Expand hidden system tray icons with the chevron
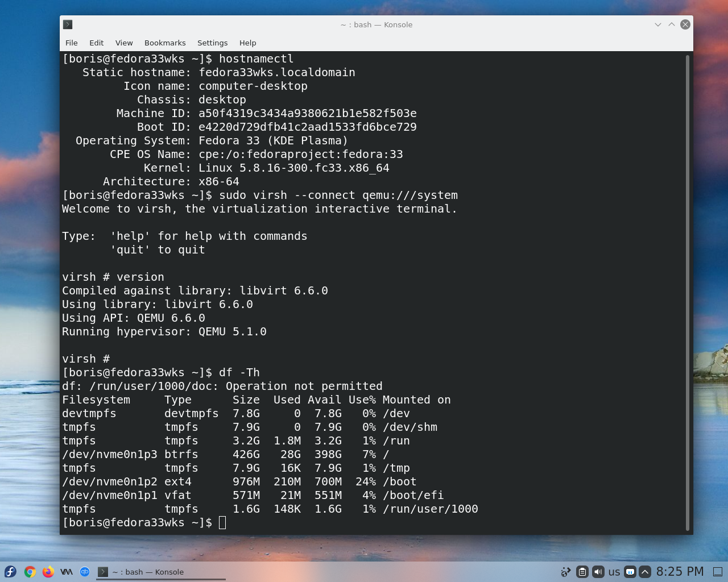This screenshot has width=728, height=582. coord(646,571)
